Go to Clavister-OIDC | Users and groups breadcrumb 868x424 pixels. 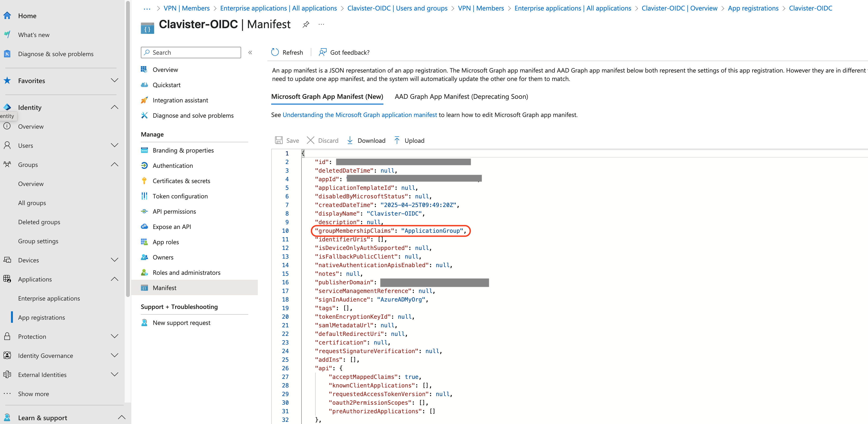[397, 8]
